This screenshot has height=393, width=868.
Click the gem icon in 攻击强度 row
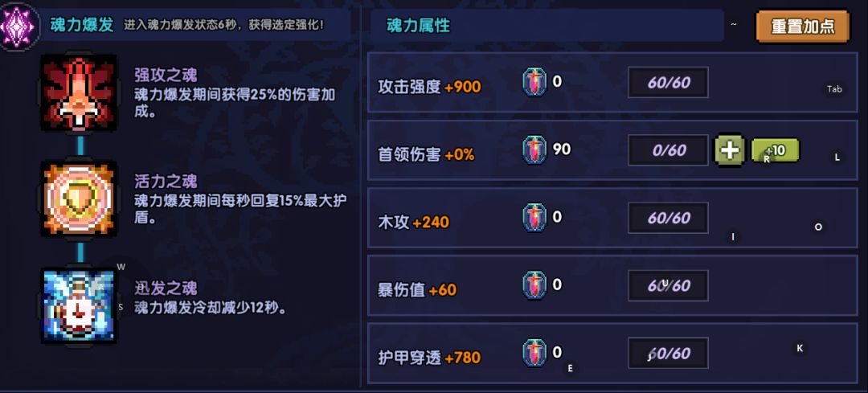tap(534, 82)
